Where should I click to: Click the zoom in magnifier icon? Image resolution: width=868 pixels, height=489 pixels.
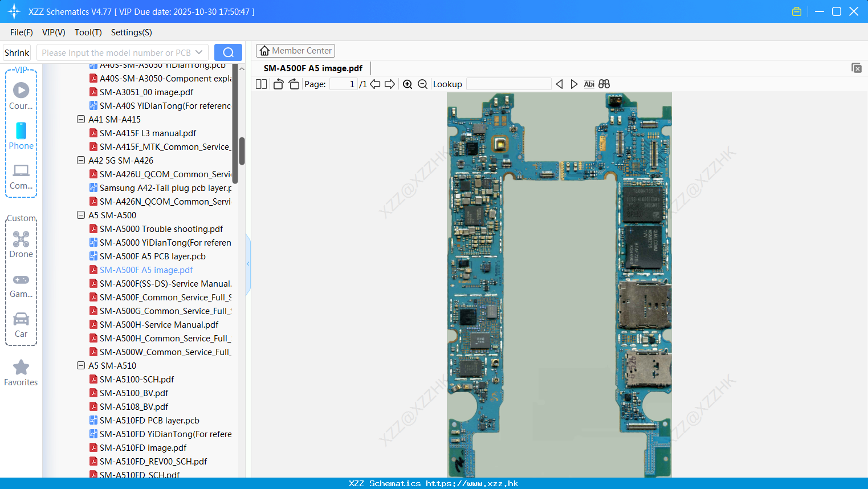(x=407, y=84)
